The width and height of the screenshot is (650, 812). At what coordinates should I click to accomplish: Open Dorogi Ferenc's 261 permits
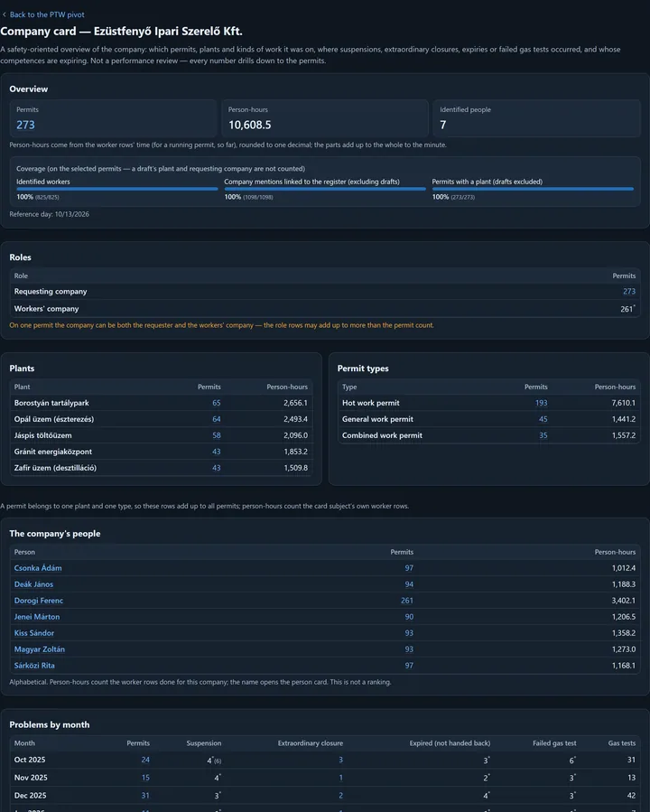pyautogui.click(x=407, y=601)
